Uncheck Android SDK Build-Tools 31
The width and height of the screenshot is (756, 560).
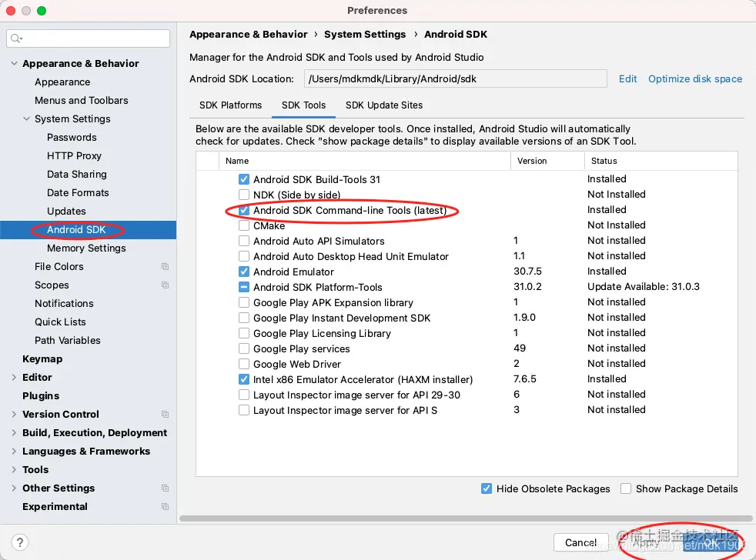point(244,179)
